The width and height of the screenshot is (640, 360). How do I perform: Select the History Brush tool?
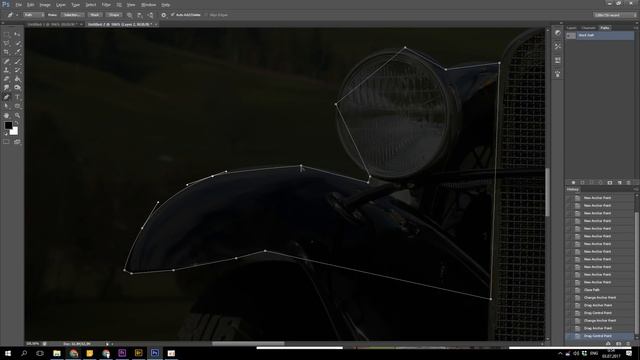(17, 70)
